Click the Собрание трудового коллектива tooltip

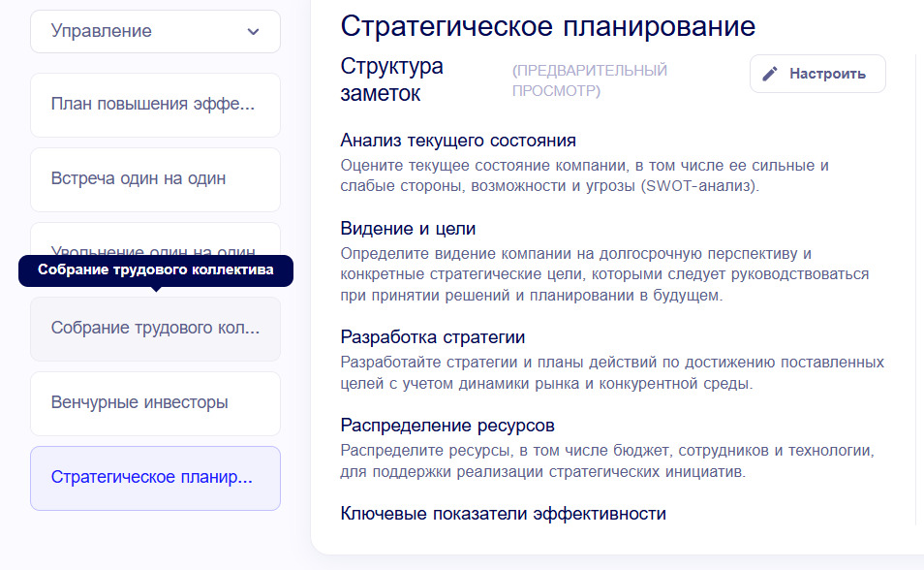[156, 269]
